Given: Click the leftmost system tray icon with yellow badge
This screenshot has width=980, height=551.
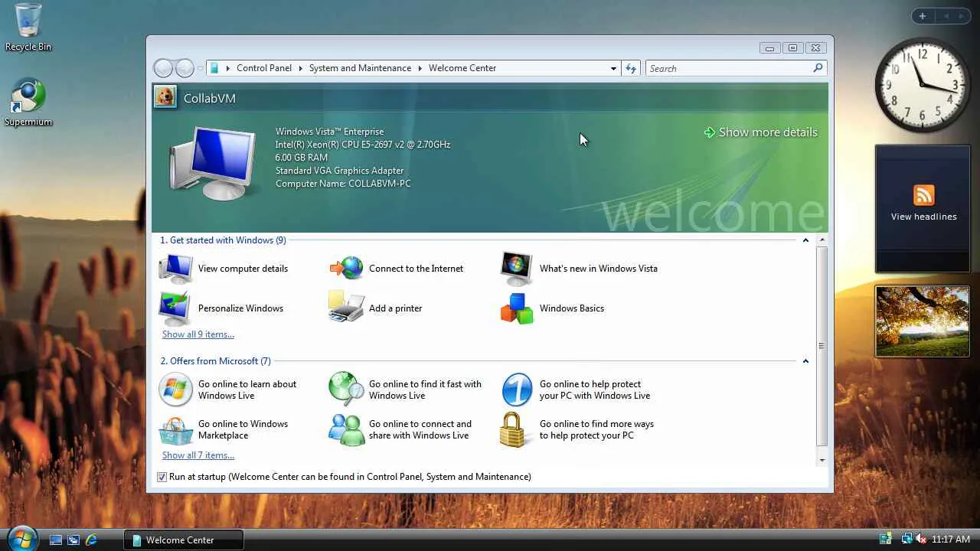Looking at the screenshot, I should [x=886, y=540].
